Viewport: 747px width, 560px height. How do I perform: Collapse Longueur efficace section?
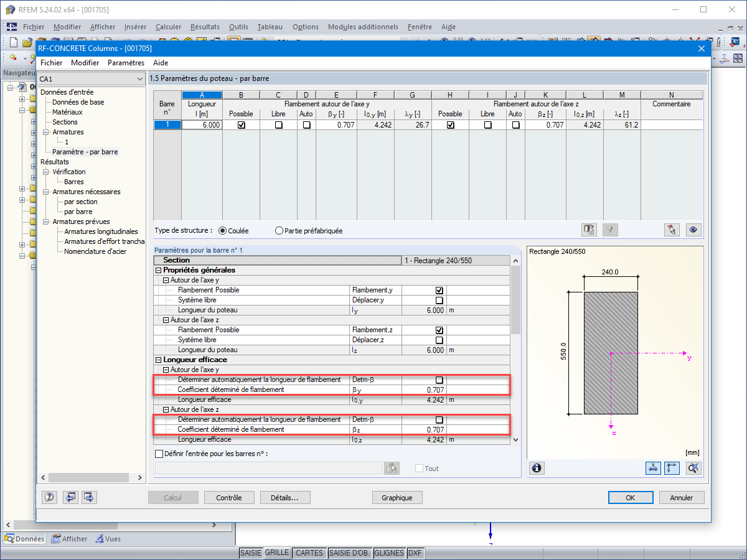tap(157, 360)
